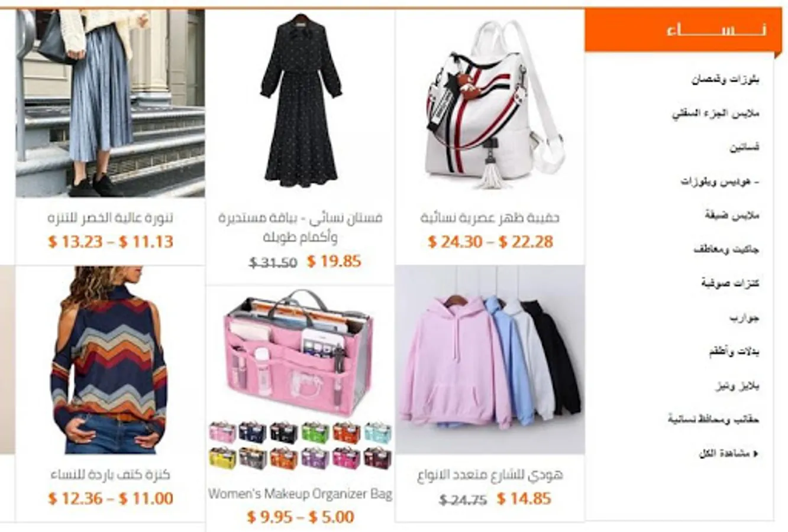View the chevron cold-shoulder sweater photo
The height and width of the screenshot is (532, 788).
coord(110,360)
